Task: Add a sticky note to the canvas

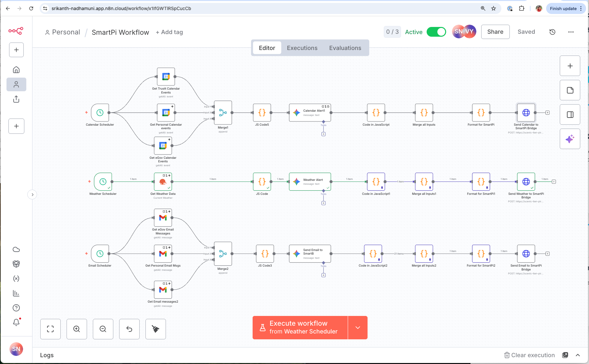Action: pyautogui.click(x=570, y=90)
